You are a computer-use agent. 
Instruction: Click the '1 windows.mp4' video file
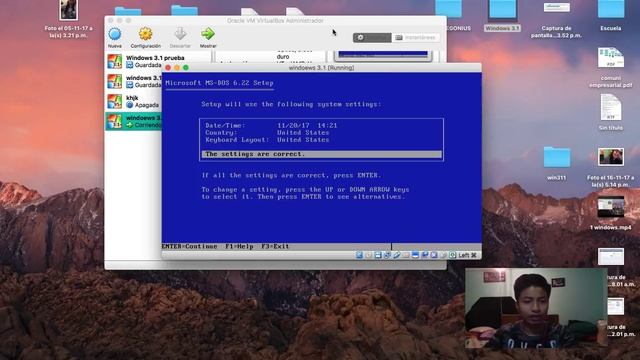click(x=611, y=213)
